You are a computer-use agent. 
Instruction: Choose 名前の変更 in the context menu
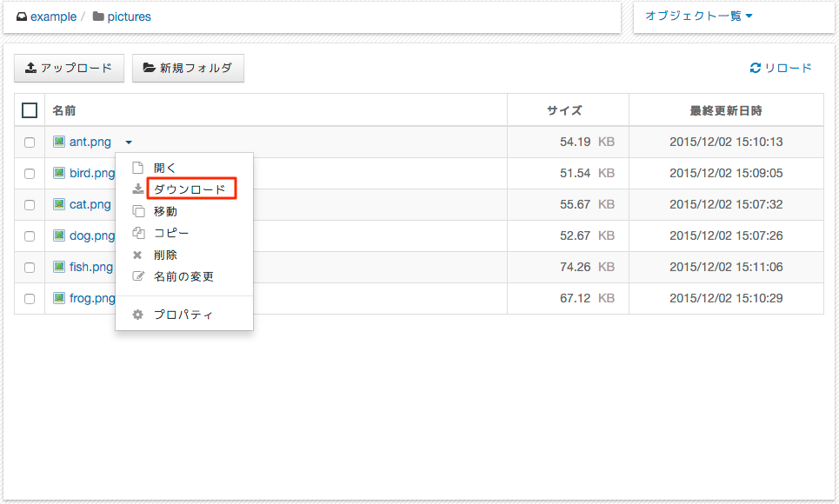(x=184, y=276)
